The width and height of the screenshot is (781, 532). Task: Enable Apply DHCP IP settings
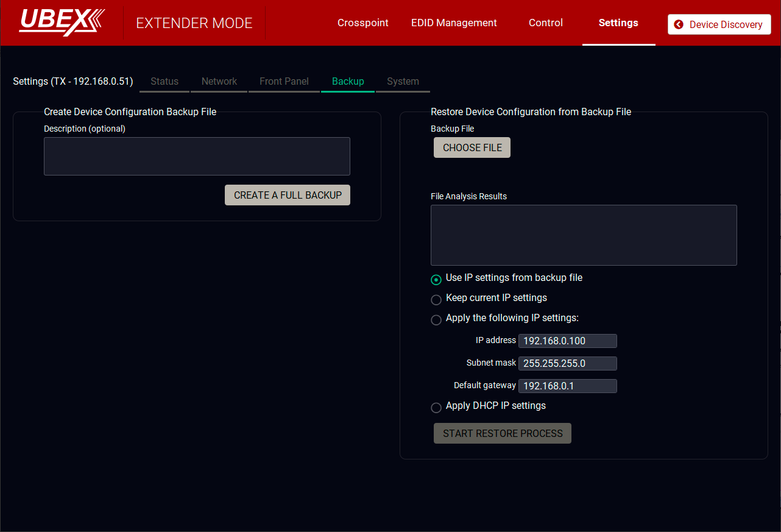point(436,408)
